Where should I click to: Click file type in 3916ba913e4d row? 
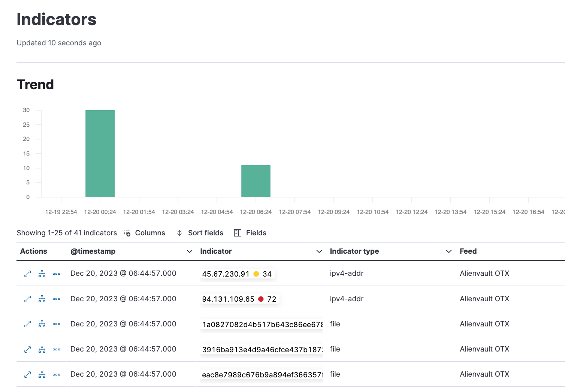click(x=335, y=349)
